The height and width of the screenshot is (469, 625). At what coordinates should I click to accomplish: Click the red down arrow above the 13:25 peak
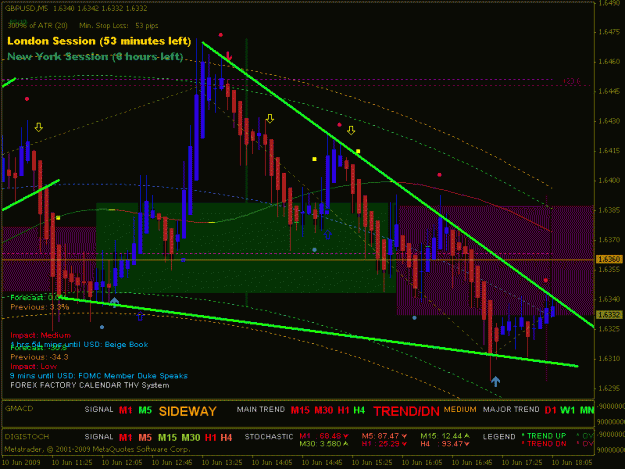pos(228,56)
